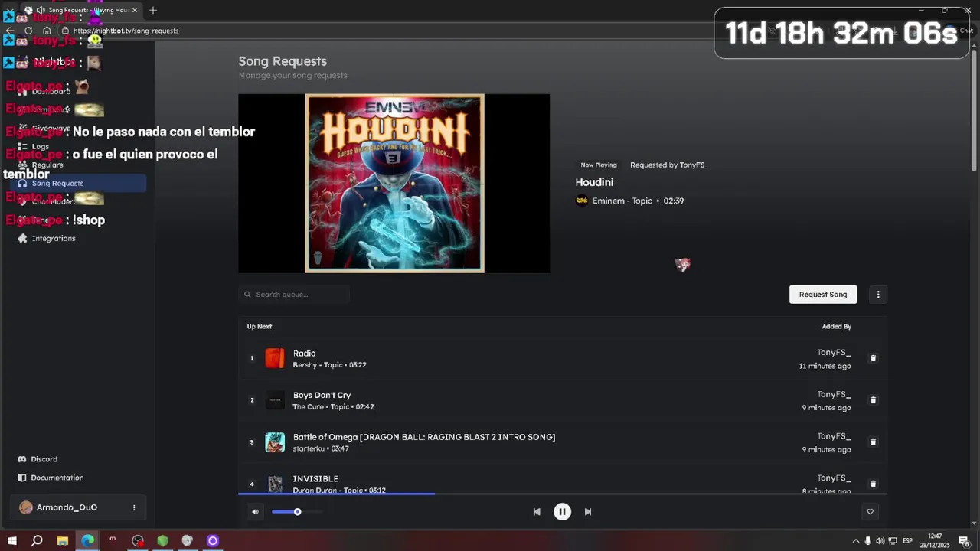Image resolution: width=980 pixels, height=551 pixels.
Task: Open Windows taskbar search
Action: coord(37,540)
